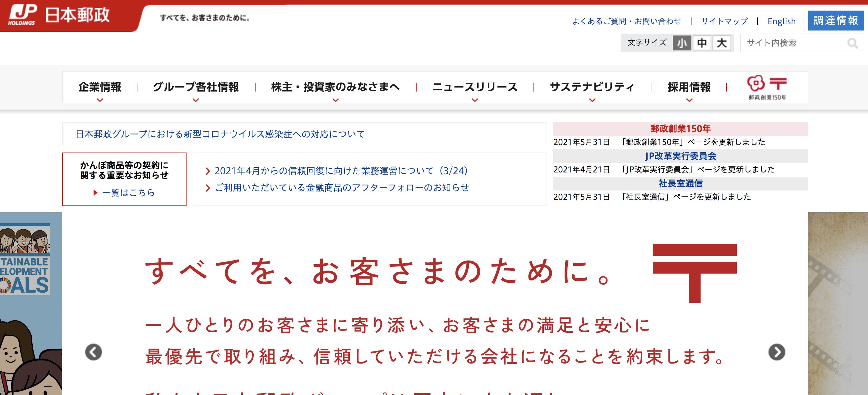Click the 調達情報 button
This screenshot has height=395, width=868.
pos(836,21)
